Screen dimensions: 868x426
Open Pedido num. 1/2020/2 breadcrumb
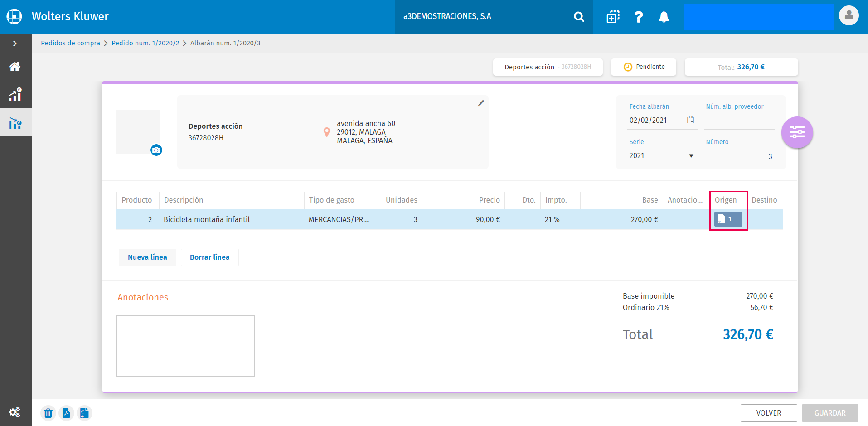tap(145, 43)
